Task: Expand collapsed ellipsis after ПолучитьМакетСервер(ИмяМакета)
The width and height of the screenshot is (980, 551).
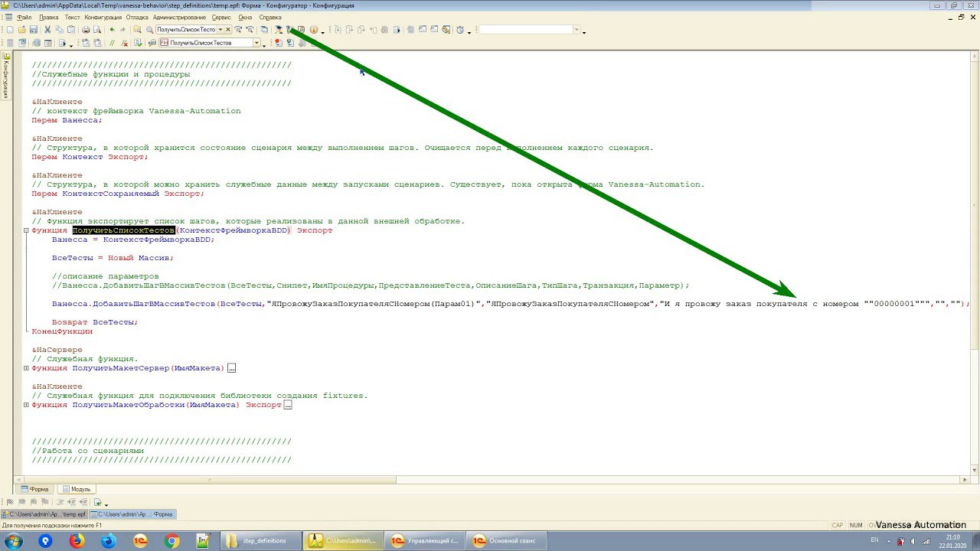Action: 231,368
